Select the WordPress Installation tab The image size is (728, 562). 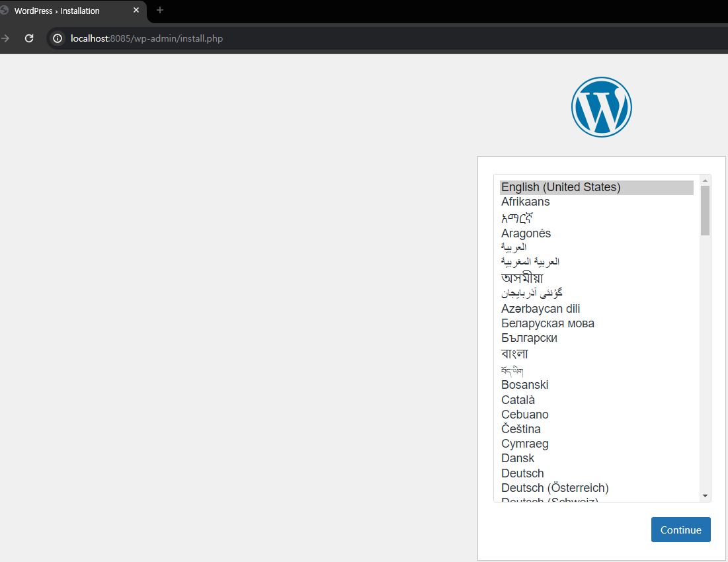72,11
